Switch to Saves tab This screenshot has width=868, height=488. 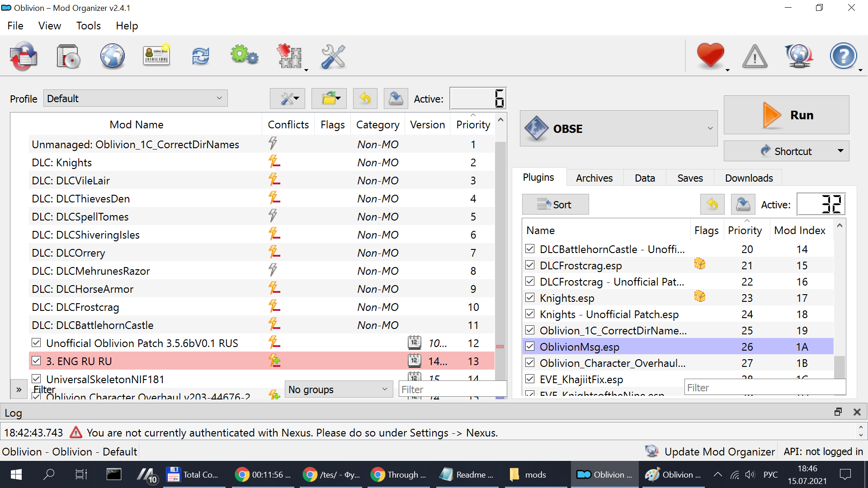click(690, 178)
